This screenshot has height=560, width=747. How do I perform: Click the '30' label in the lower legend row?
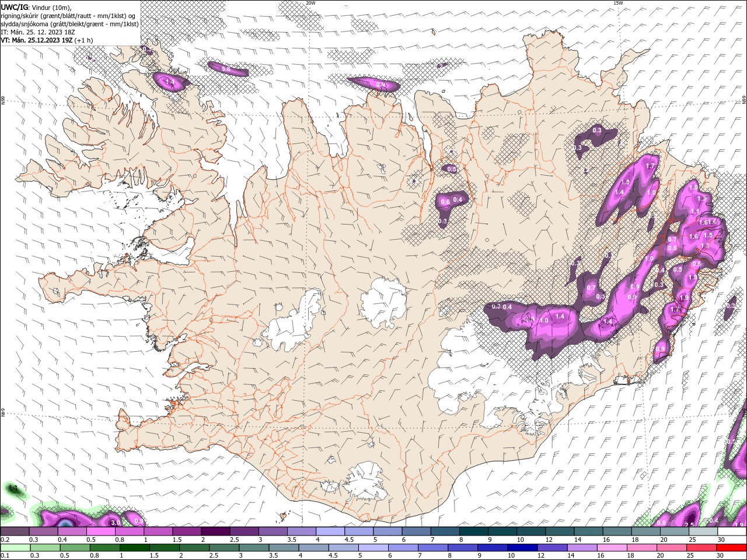(721, 556)
